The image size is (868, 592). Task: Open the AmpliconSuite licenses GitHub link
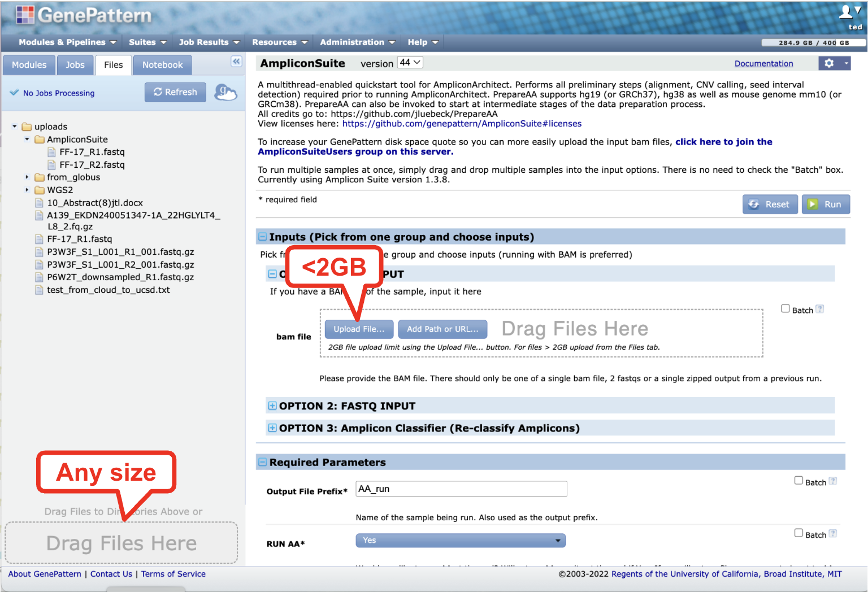(x=462, y=124)
